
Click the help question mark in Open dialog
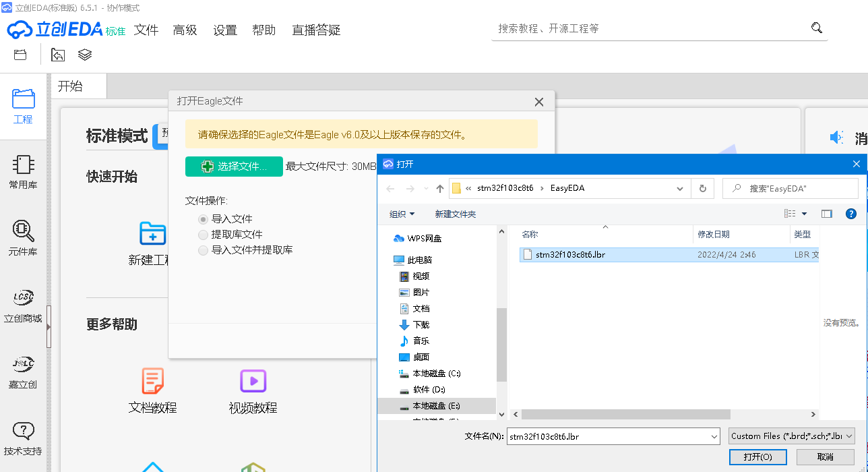pyautogui.click(x=850, y=213)
